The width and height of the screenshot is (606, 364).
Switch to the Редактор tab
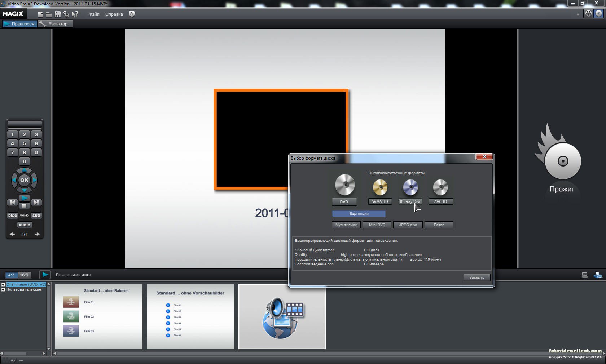click(x=55, y=24)
